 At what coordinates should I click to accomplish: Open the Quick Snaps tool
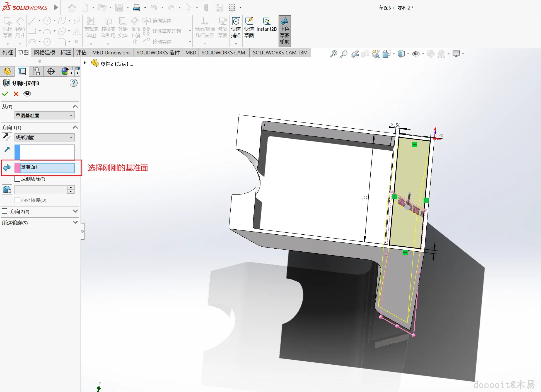point(236,28)
